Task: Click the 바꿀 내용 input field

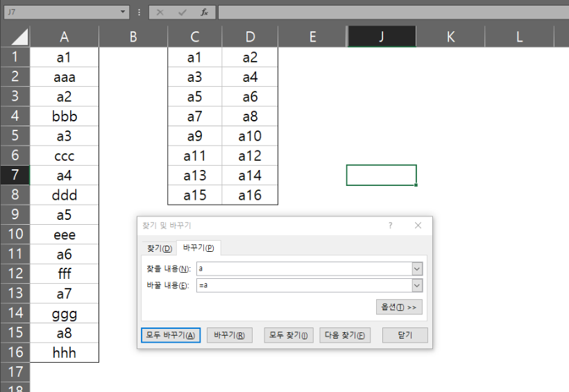Action: (304, 286)
